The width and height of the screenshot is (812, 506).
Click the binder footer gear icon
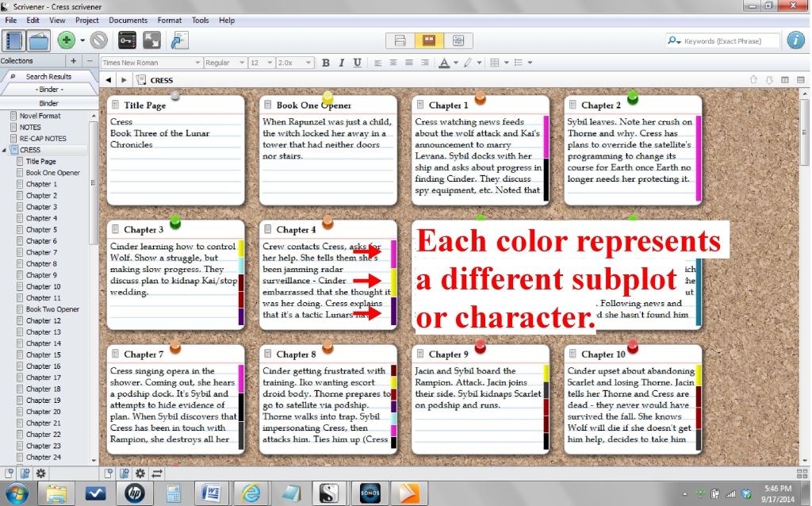pos(40,473)
